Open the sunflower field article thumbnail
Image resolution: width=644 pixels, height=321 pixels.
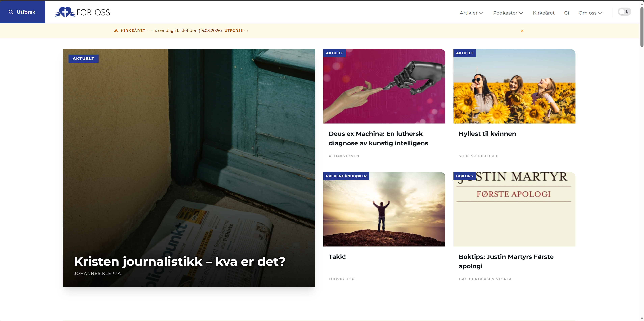pos(514,86)
